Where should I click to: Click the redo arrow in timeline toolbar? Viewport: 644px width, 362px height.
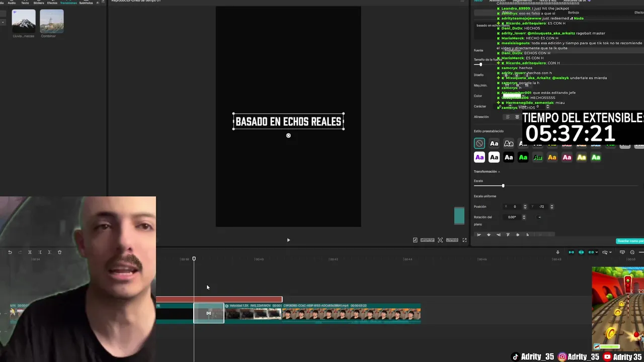20,252
